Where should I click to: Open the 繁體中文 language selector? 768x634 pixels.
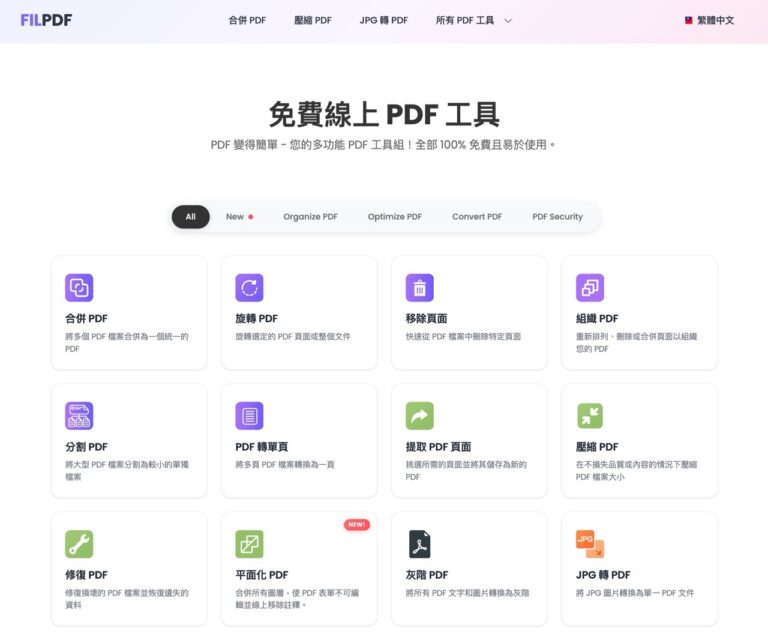[x=709, y=20]
